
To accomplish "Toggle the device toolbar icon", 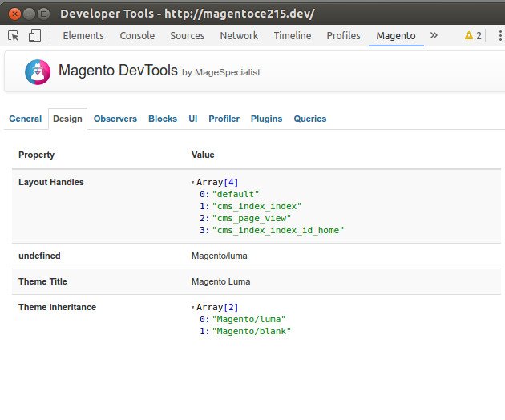I will click(34, 35).
